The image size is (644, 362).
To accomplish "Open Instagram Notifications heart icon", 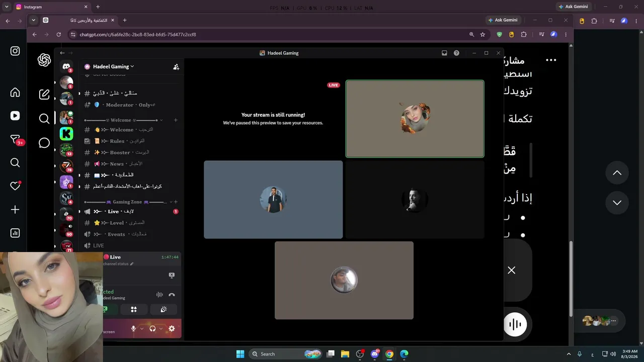I will (15, 186).
